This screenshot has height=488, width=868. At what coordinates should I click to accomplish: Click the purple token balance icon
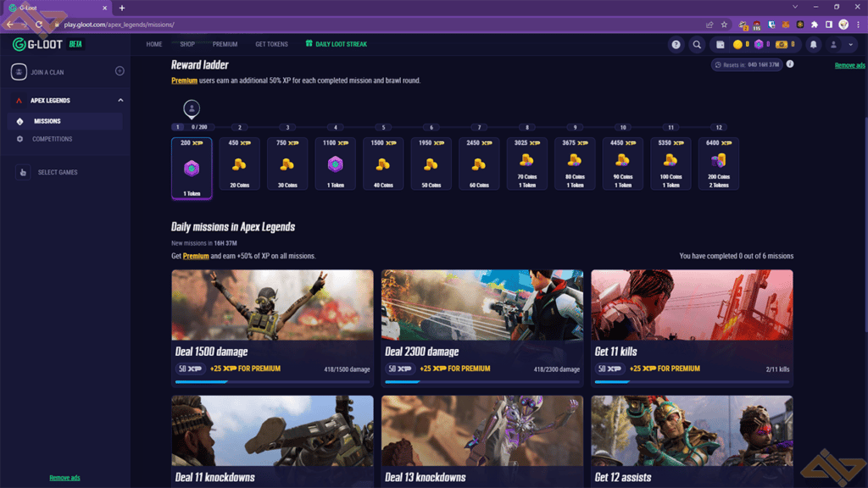coord(759,44)
